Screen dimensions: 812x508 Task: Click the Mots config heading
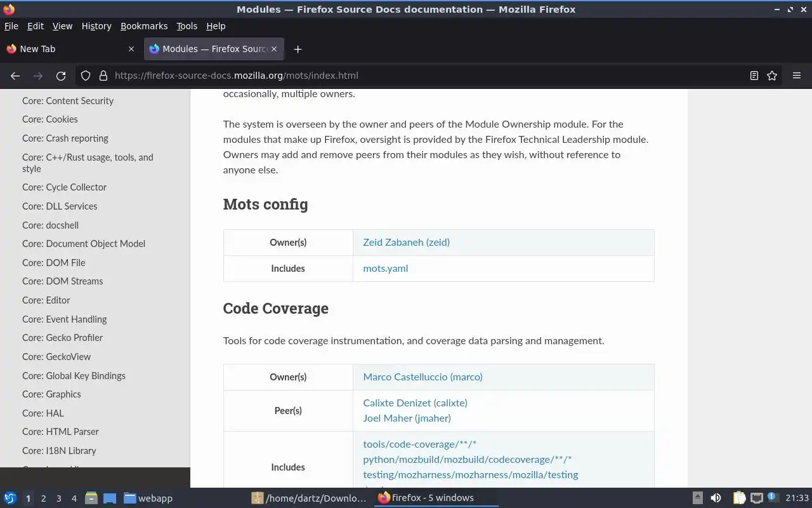coord(265,204)
